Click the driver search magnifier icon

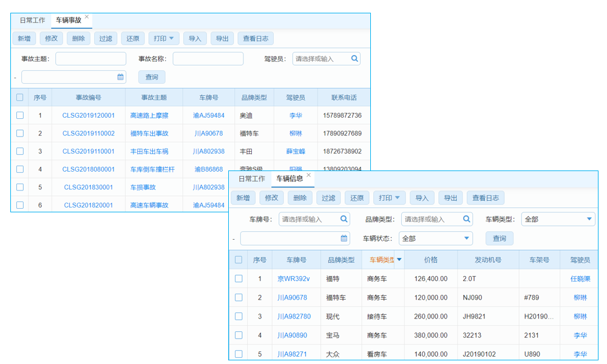354,58
